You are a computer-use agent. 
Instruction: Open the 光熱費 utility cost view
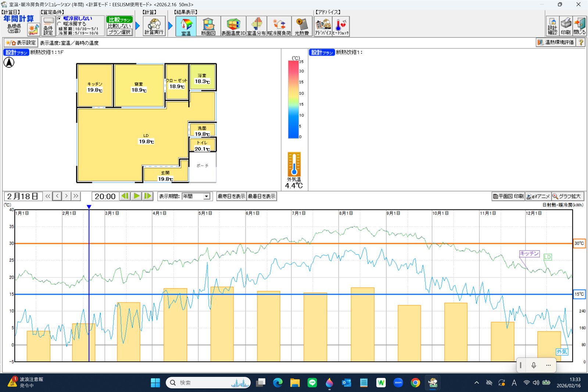pos(302,26)
